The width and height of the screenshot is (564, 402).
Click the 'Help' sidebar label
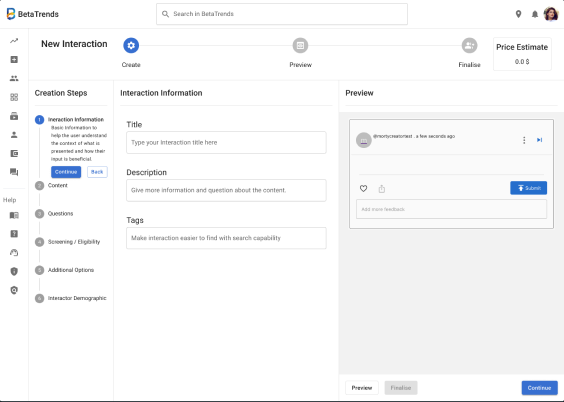tap(9, 200)
